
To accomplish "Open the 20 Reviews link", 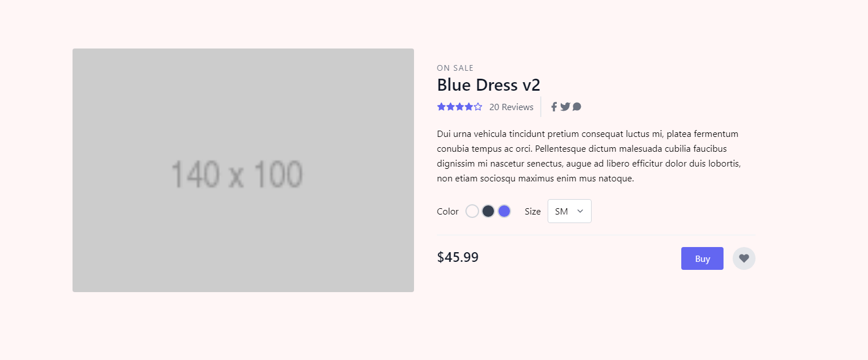I will 511,107.
